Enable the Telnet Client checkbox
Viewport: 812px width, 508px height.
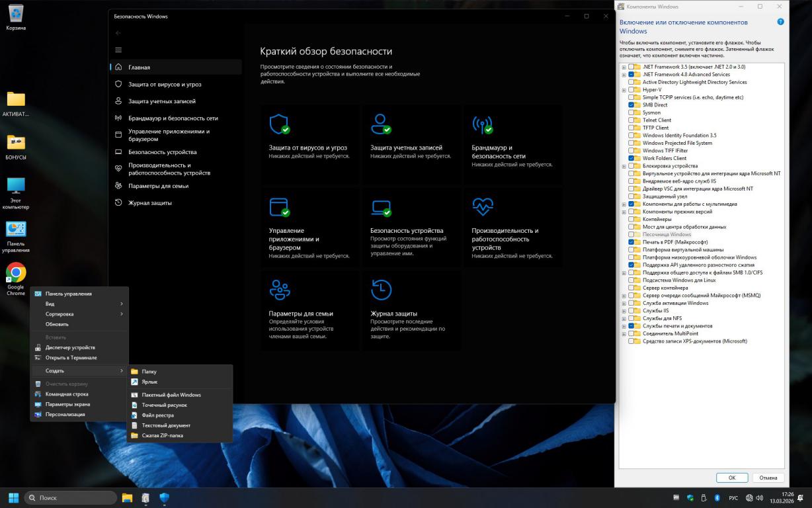[631, 120]
